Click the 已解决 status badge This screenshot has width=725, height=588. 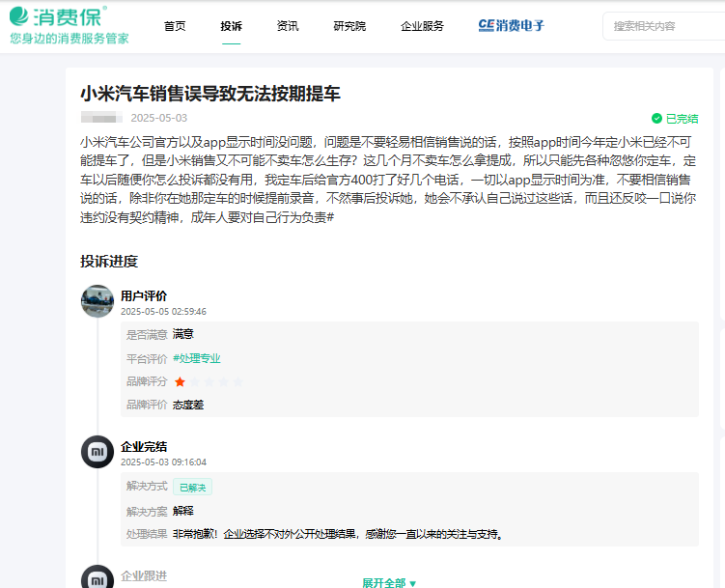(192, 487)
